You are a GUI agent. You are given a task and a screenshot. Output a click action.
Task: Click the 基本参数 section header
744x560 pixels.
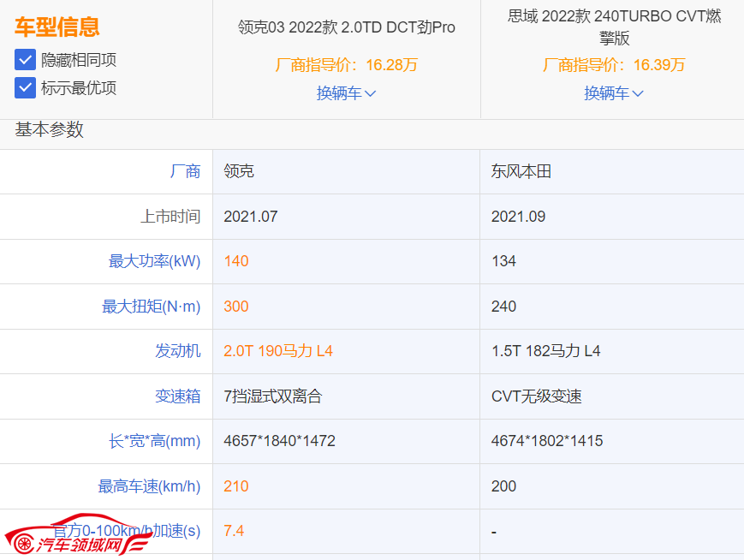(x=50, y=129)
